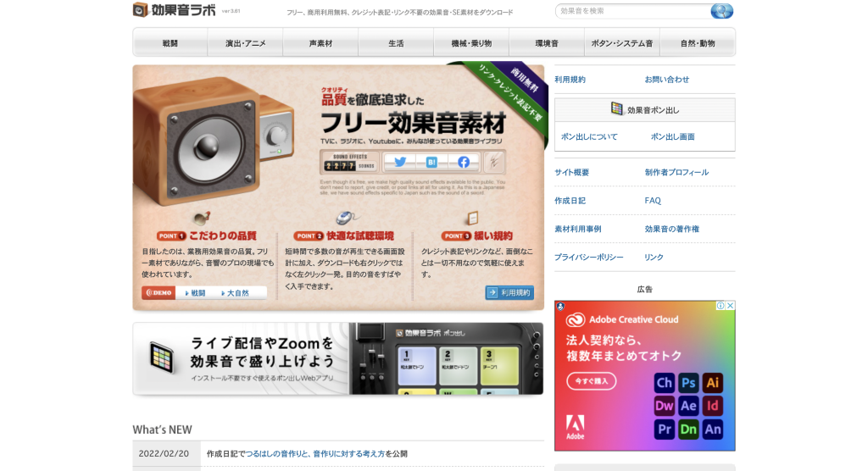Share the site via Facebook icon
Image resolution: width=868 pixels, height=471 pixels.
tap(464, 162)
